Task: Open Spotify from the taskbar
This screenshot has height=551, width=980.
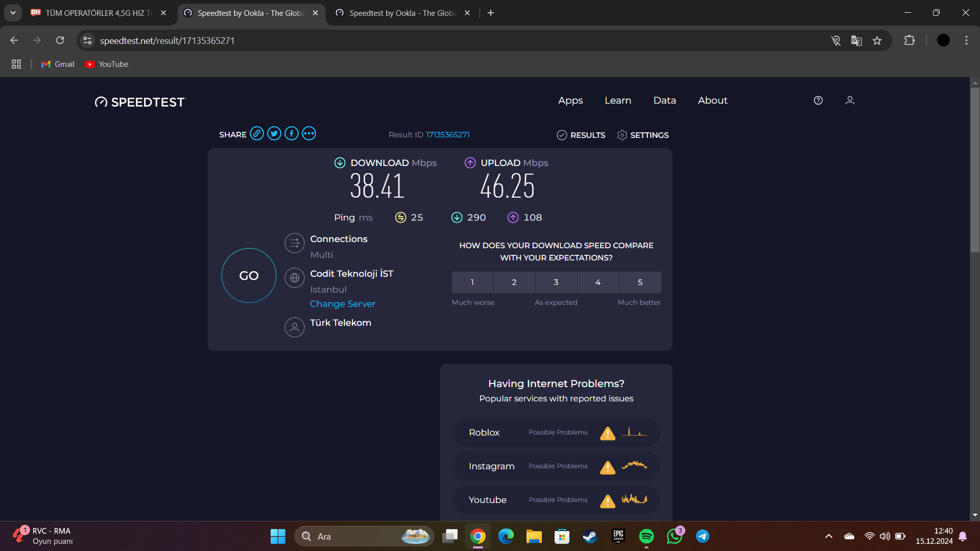Action: pyautogui.click(x=647, y=536)
